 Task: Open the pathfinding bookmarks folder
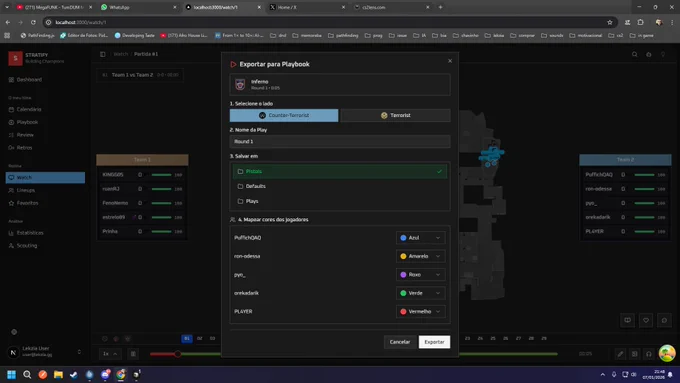coord(344,36)
